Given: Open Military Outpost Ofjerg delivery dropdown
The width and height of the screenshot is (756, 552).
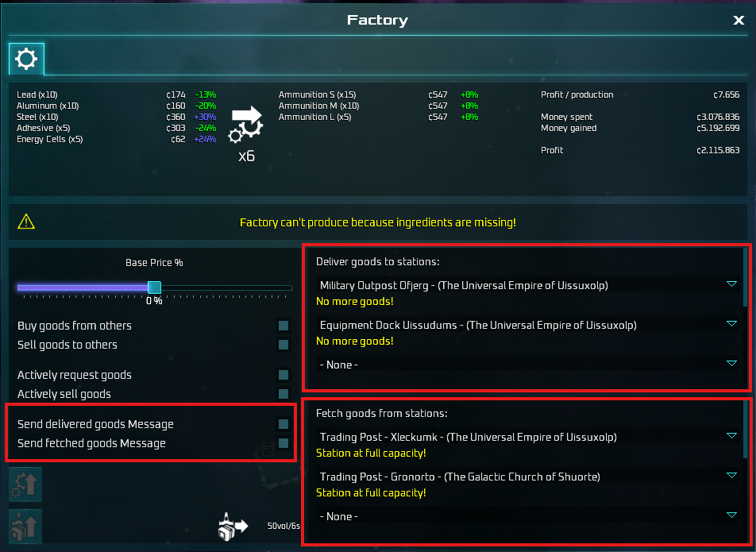Looking at the screenshot, I should (x=731, y=284).
